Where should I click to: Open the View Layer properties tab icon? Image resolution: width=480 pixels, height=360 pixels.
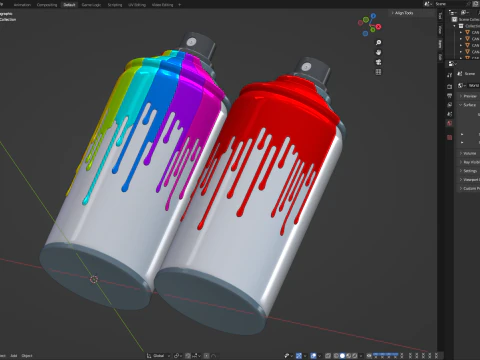click(x=449, y=105)
